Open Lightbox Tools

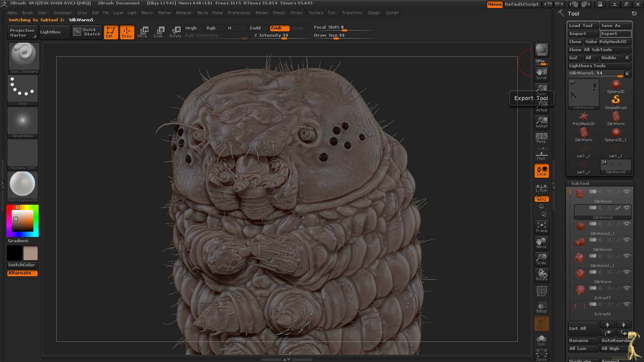click(x=599, y=66)
